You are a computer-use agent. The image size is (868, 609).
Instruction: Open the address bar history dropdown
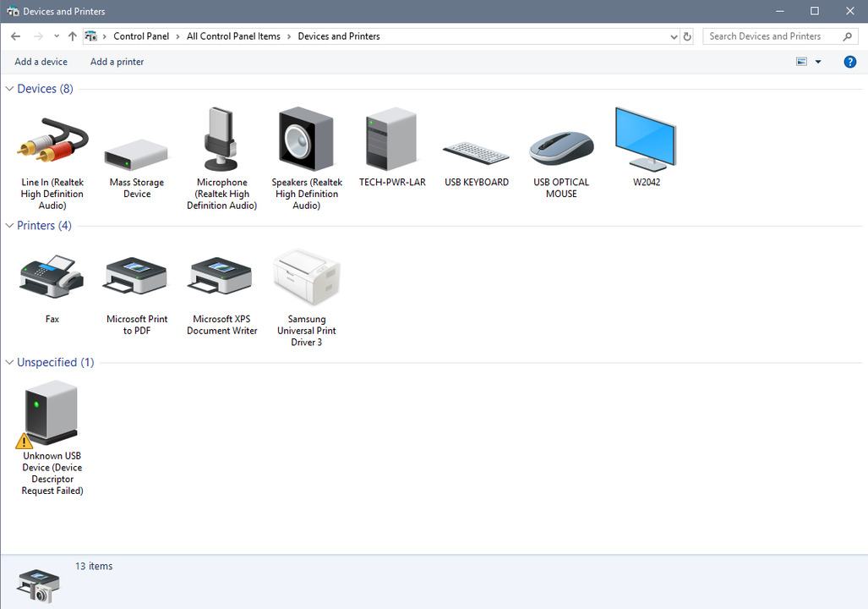coord(674,36)
